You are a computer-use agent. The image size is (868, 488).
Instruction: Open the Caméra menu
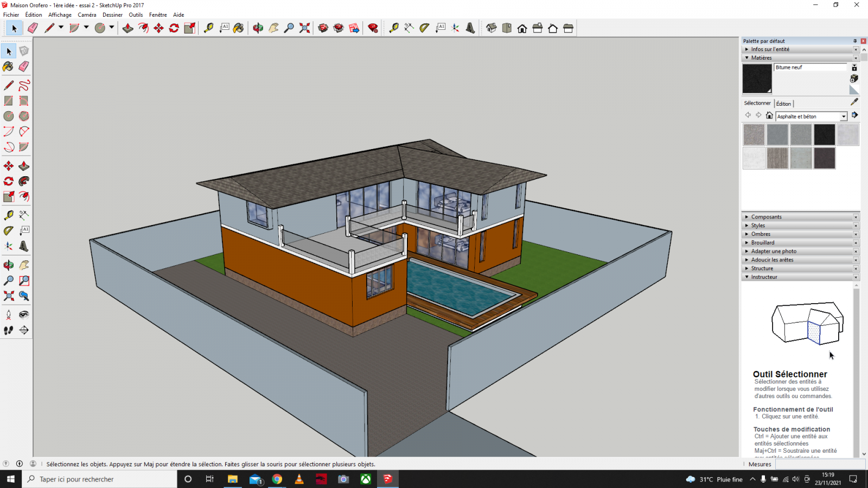(87, 15)
